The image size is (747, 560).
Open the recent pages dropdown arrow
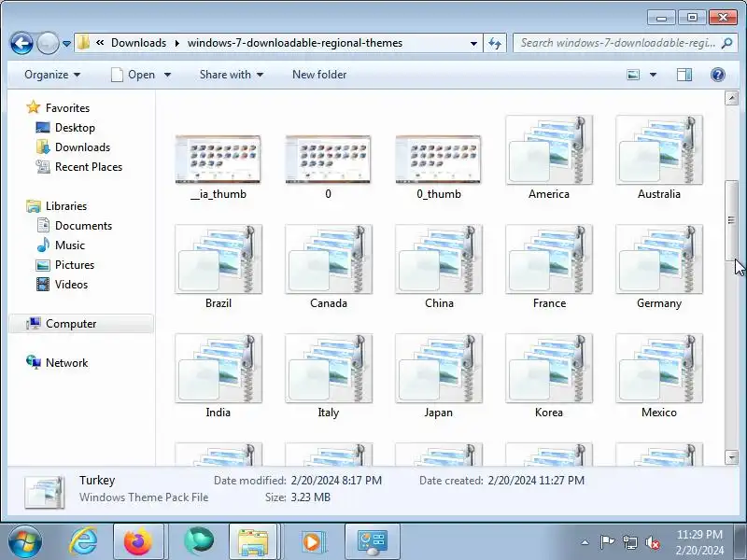[x=66, y=44]
